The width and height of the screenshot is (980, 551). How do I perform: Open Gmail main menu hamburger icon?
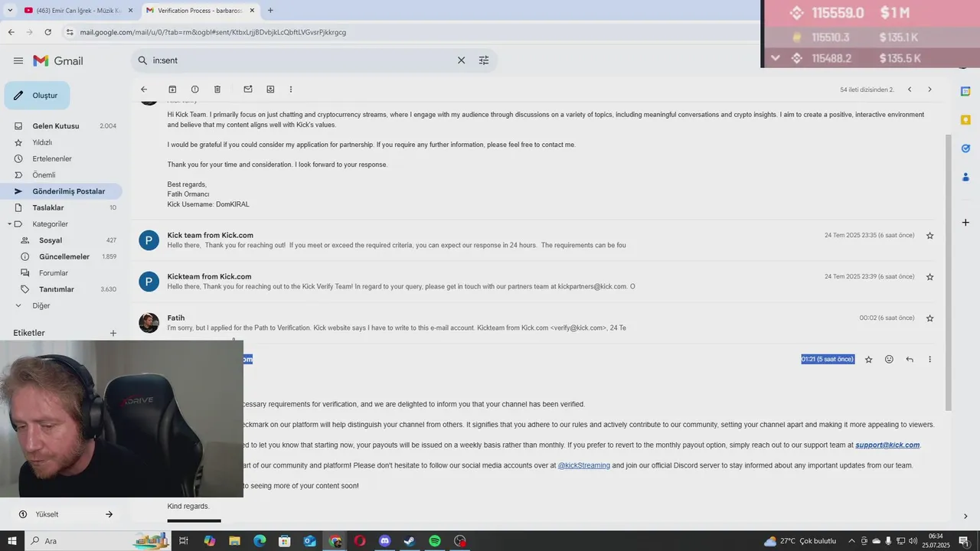tap(18, 60)
